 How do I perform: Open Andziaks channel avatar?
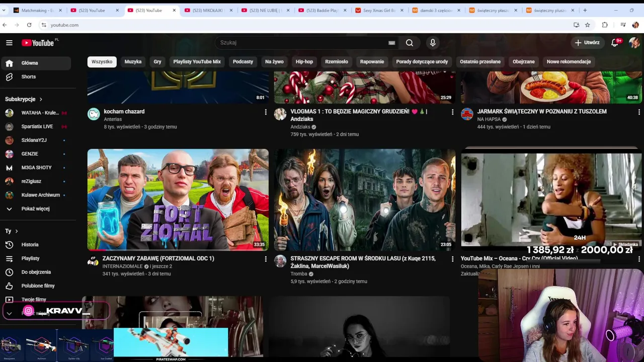coord(280,114)
